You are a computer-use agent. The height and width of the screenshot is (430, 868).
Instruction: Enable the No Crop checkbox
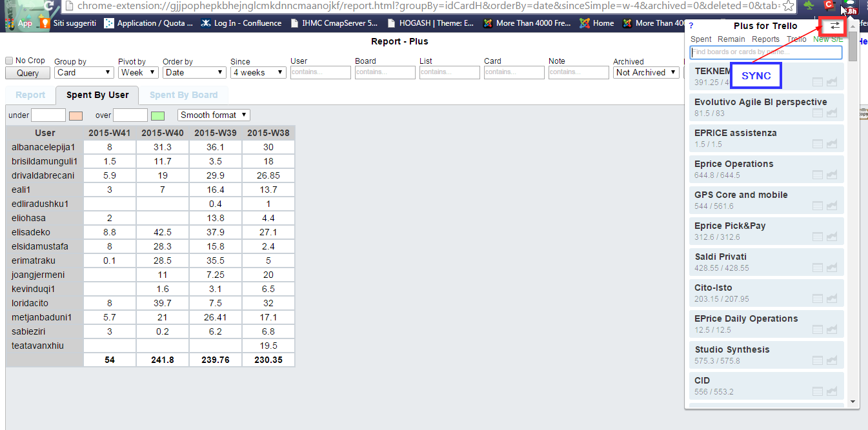[x=9, y=61]
